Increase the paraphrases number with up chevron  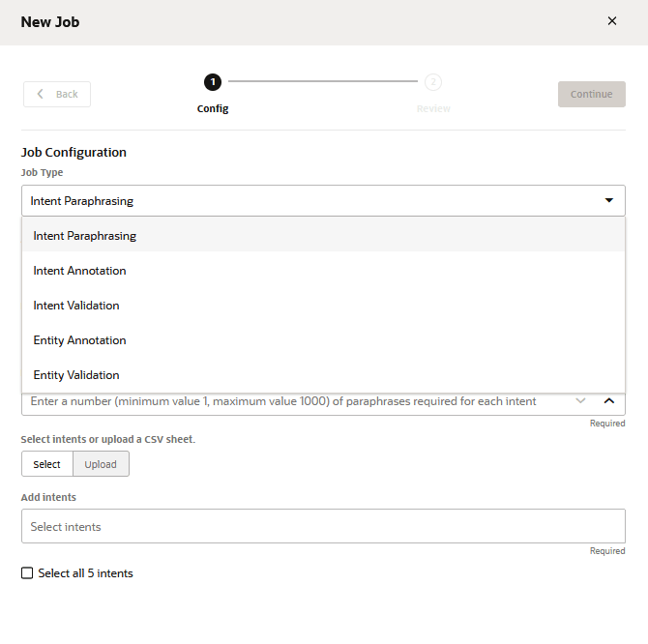click(609, 400)
